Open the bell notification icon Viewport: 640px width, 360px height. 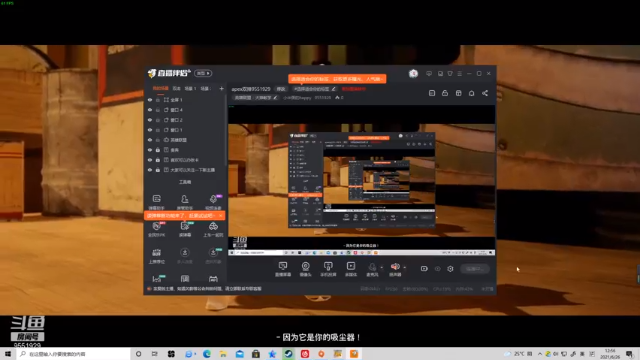pyautogui.click(x=471, y=93)
